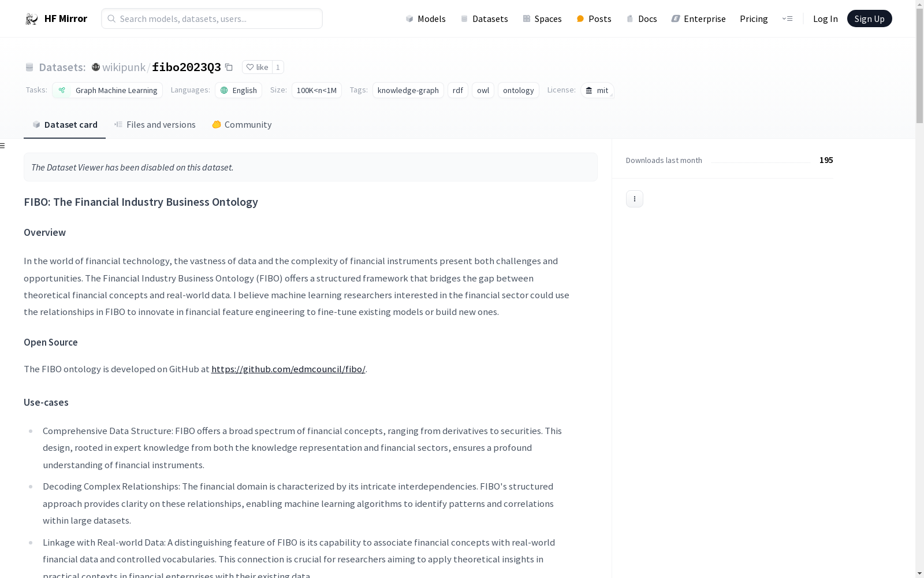Open the table of contents sidebar icon
Viewport: 924px width, 578px height.
point(2,146)
